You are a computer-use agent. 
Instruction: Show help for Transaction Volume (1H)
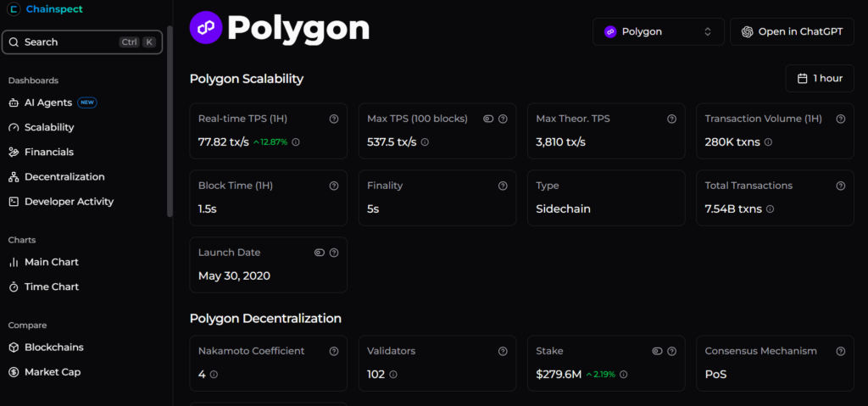840,119
